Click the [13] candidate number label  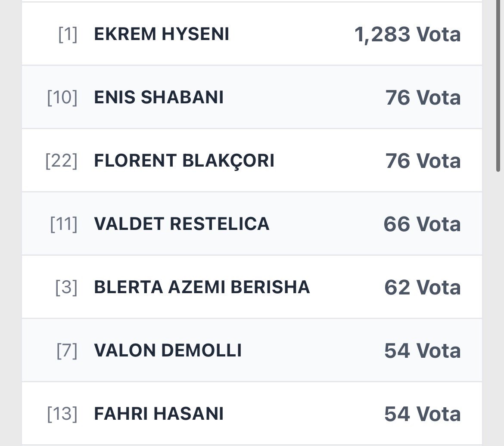pos(62,414)
